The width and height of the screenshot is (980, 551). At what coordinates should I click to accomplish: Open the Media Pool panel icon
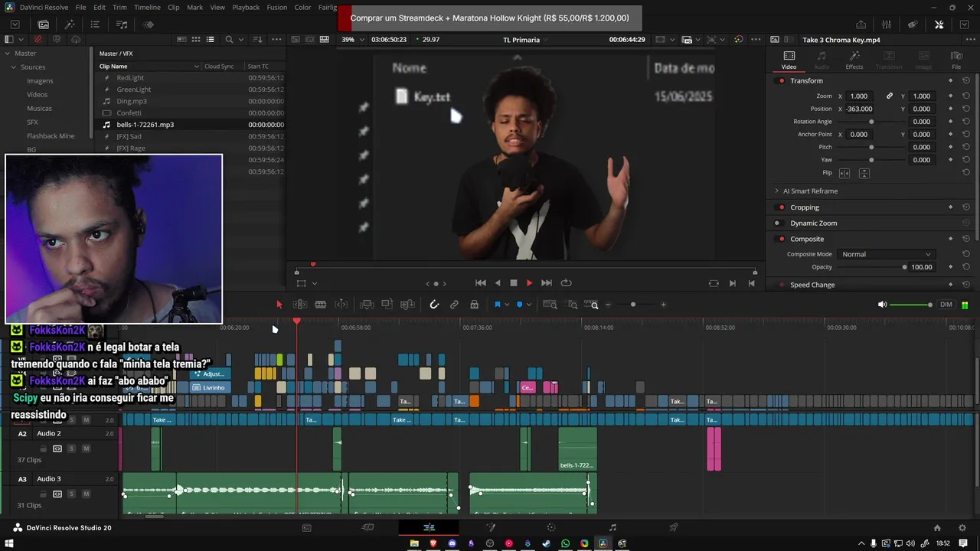[43, 24]
